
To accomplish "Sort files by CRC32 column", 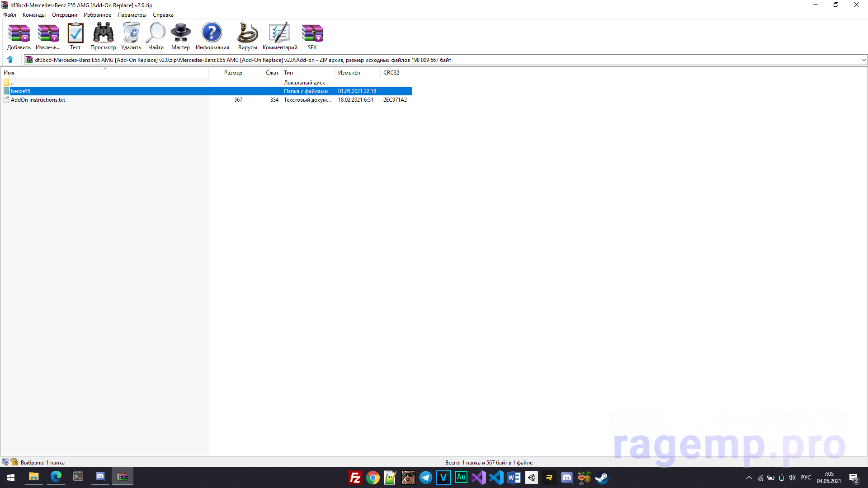I will 396,73.
